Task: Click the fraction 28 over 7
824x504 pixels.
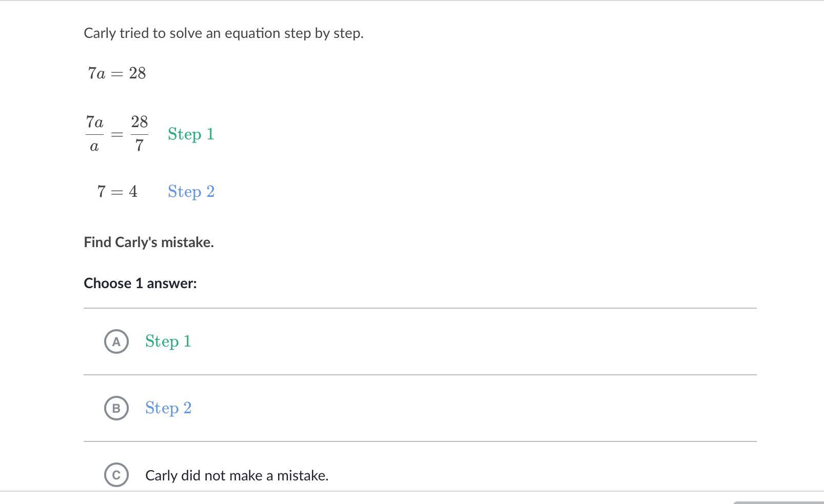Action: click(x=139, y=134)
